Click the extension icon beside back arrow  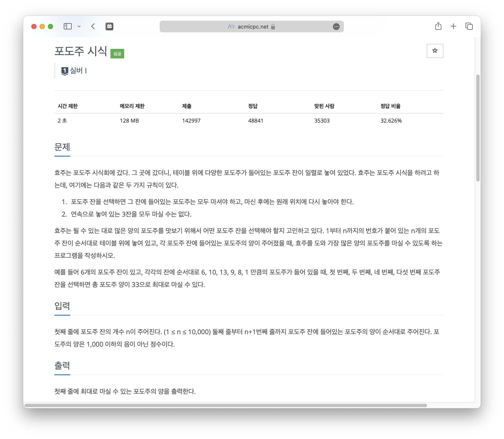coord(109,27)
